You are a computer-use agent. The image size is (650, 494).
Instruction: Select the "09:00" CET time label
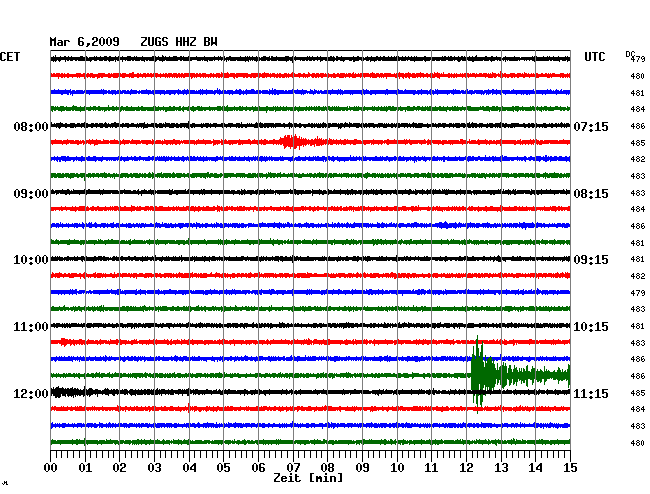pos(31,194)
